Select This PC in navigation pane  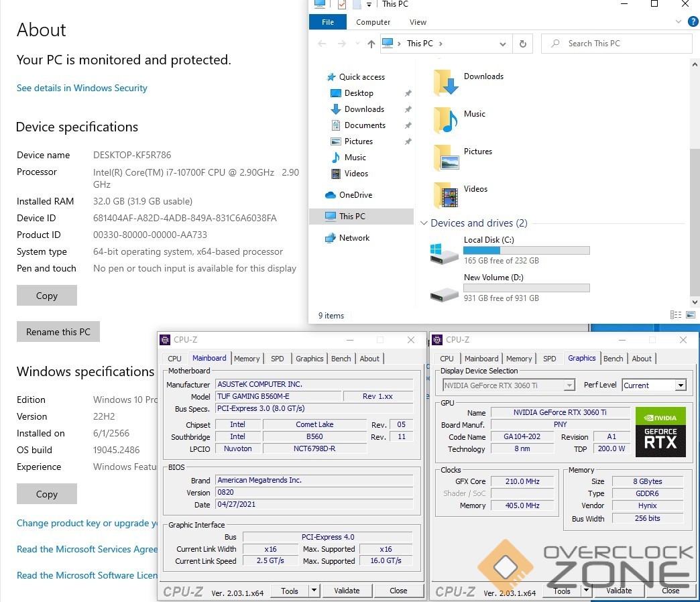pyautogui.click(x=361, y=217)
